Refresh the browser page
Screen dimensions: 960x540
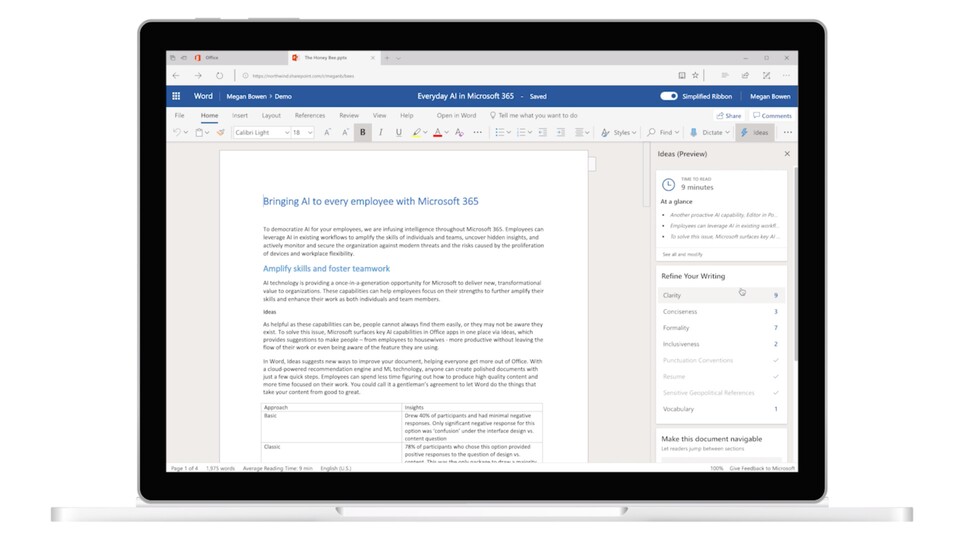pyautogui.click(x=219, y=75)
